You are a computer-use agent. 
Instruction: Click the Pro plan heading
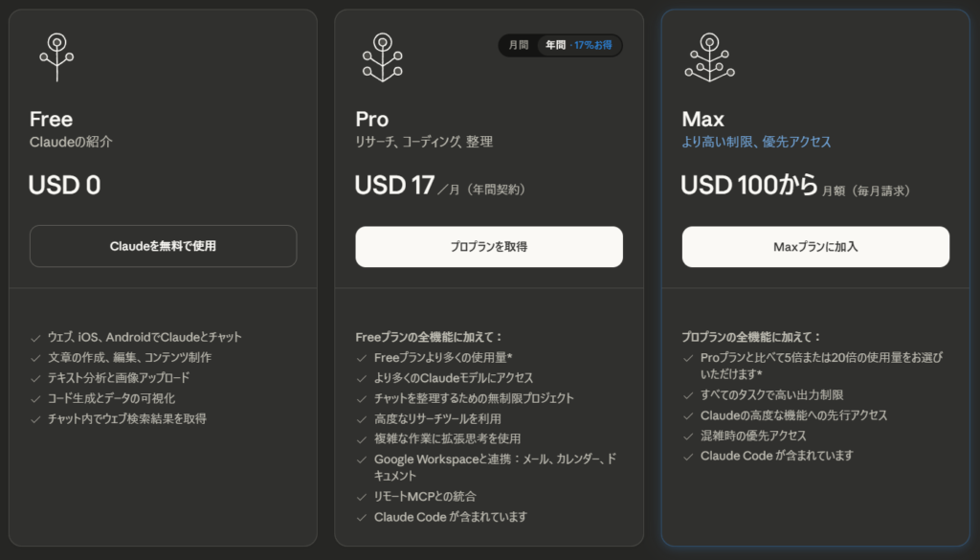click(371, 120)
